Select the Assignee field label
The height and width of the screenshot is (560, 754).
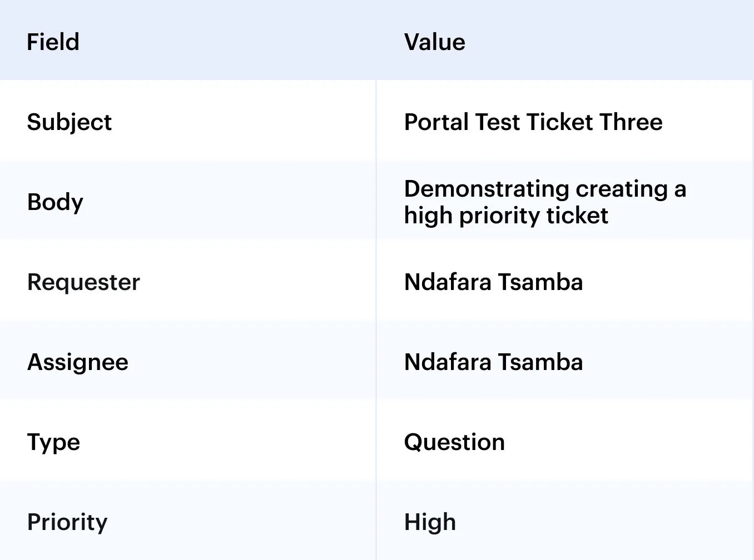pos(78,362)
